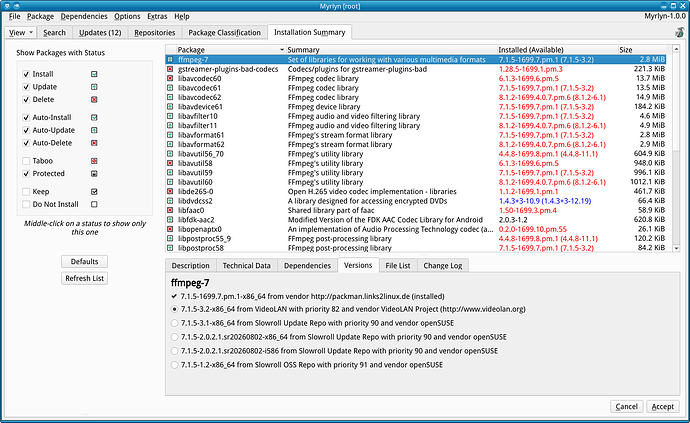Image resolution: width=690 pixels, height=423 pixels.
Task: Click the status icon of libavutil60
Action: click(x=170, y=182)
